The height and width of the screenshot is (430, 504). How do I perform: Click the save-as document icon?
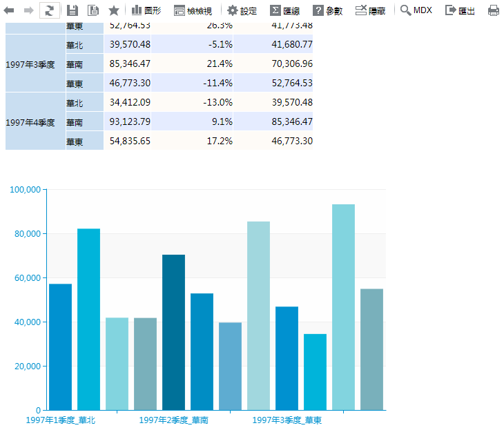[x=93, y=10]
